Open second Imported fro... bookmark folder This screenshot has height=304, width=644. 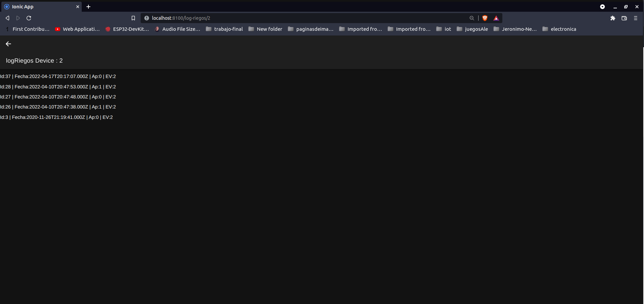coord(409,29)
